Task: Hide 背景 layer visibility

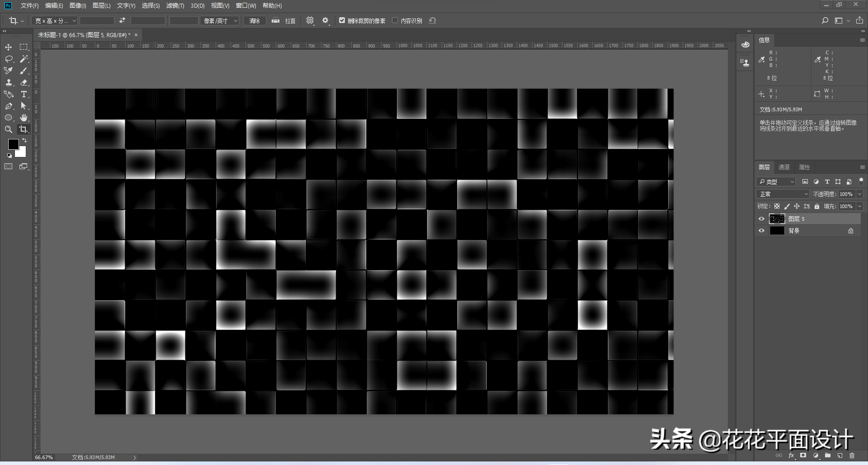Action: 761,231
